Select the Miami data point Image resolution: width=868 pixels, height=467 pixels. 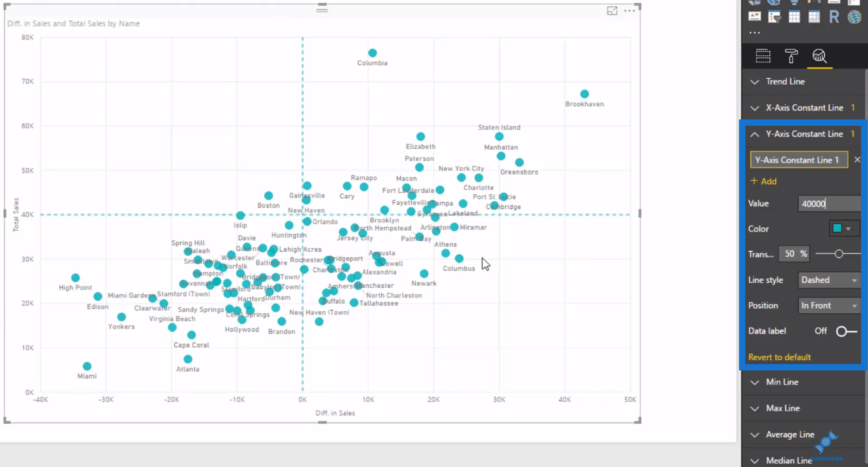[87, 366]
